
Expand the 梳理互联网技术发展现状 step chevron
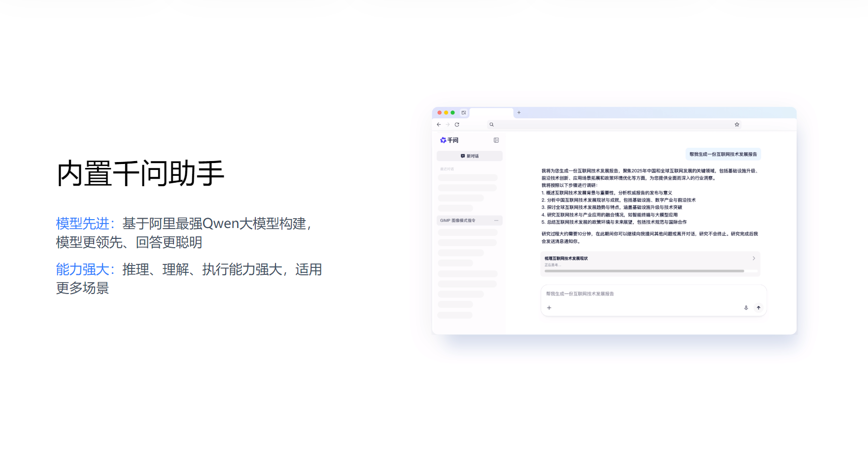754,259
